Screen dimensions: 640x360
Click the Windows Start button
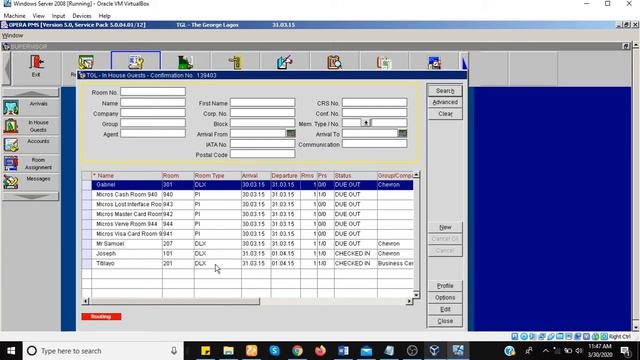click(11, 351)
